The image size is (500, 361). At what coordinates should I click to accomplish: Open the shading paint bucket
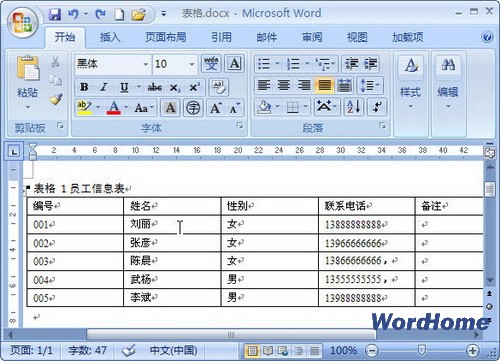coord(264,107)
